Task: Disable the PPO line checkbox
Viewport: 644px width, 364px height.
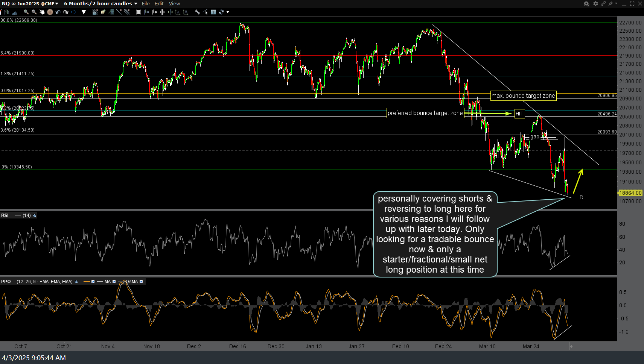Action: tap(93, 282)
